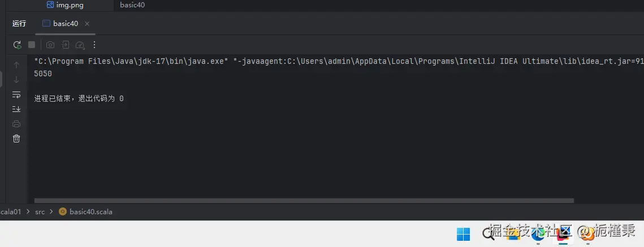This screenshot has width=644, height=247.
Task: Click the scala01 project breadcrumb
Action: (x=10, y=212)
